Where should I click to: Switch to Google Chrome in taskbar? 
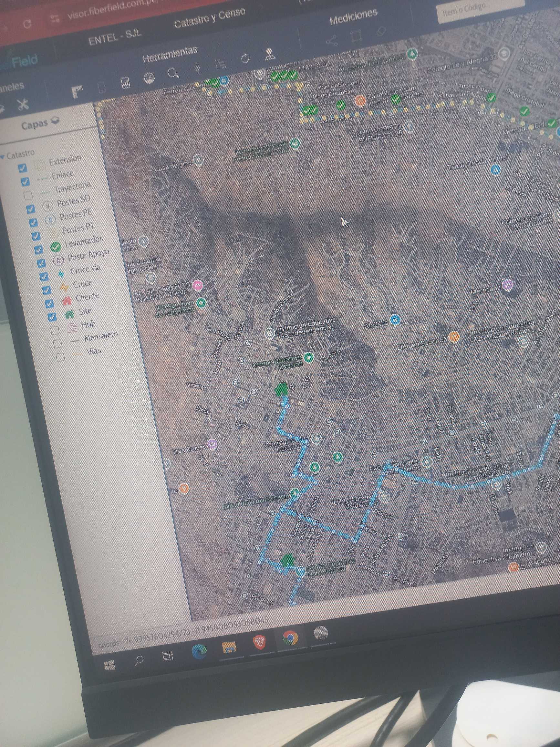click(x=290, y=637)
